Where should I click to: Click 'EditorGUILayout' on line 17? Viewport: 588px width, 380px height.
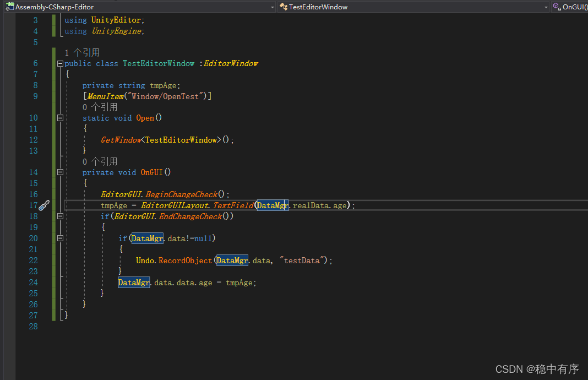[x=175, y=205]
